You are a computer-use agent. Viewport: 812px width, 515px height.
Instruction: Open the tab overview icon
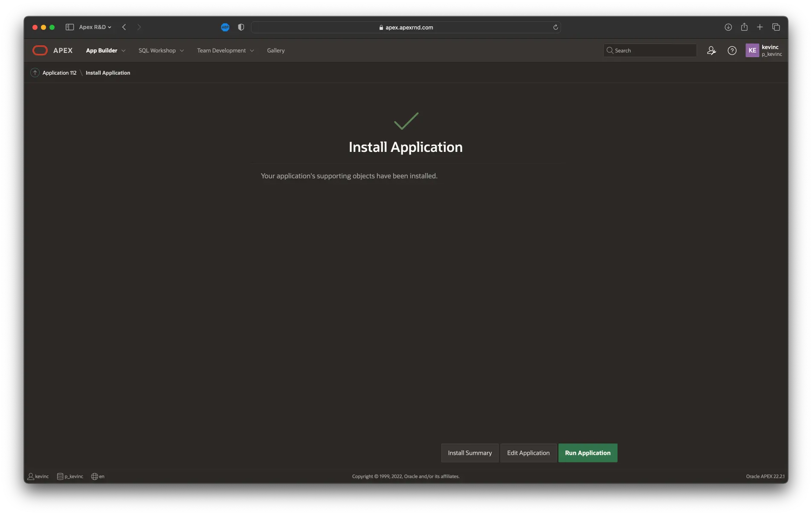(x=776, y=27)
